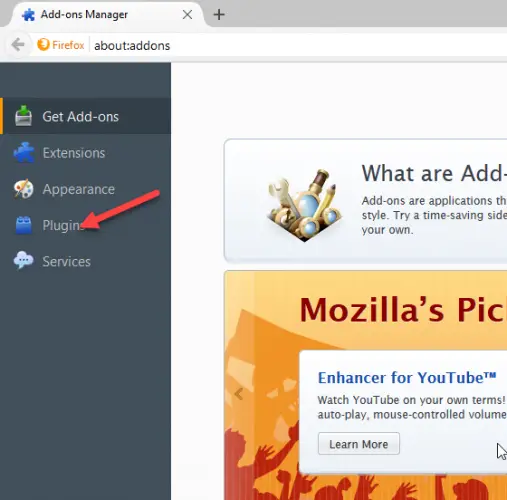Show previous pick with left carousel arrow
Viewport: 507px width, 500px height.
point(239,394)
